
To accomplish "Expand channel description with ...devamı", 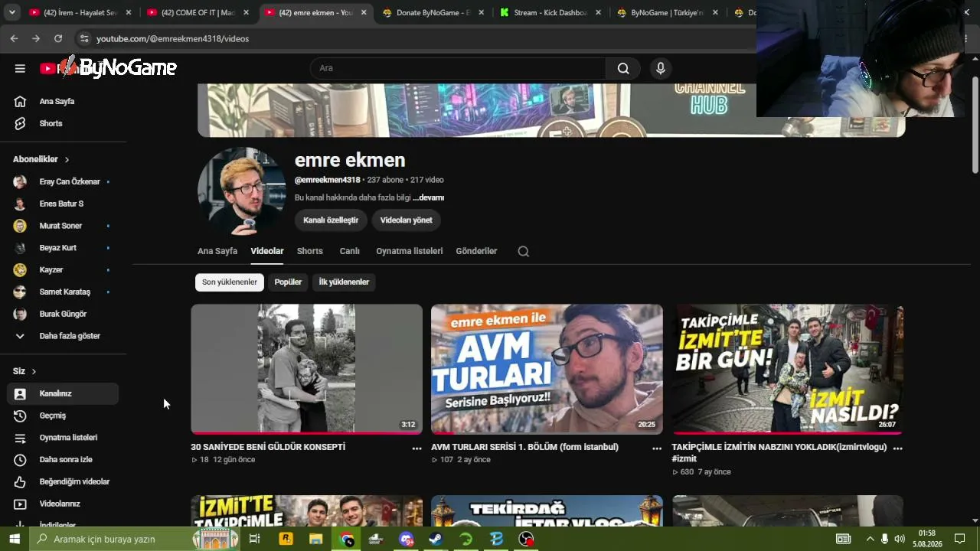I will [429, 197].
